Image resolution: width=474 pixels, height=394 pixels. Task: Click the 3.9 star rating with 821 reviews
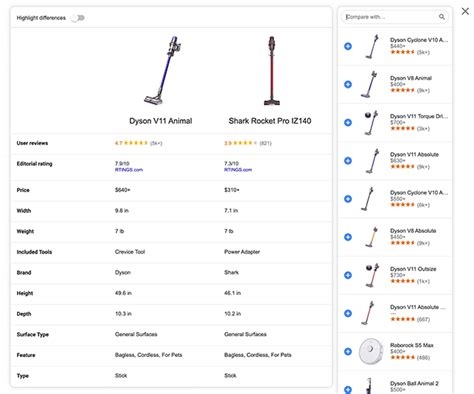[x=248, y=143]
